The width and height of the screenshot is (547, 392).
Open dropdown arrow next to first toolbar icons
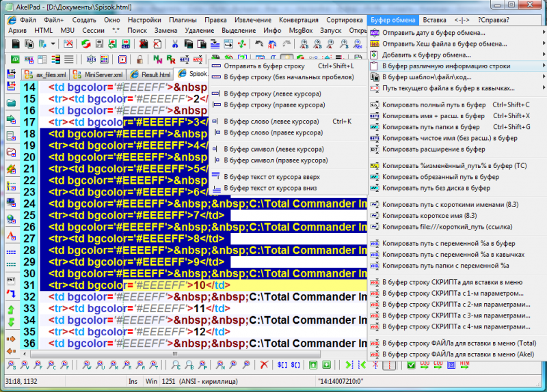pos(53,44)
